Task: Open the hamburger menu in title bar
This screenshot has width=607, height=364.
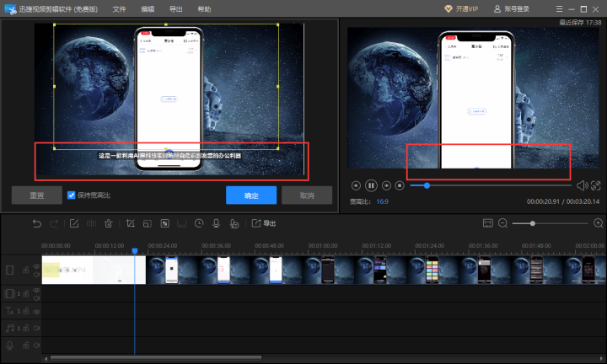Action: pyautogui.click(x=559, y=9)
